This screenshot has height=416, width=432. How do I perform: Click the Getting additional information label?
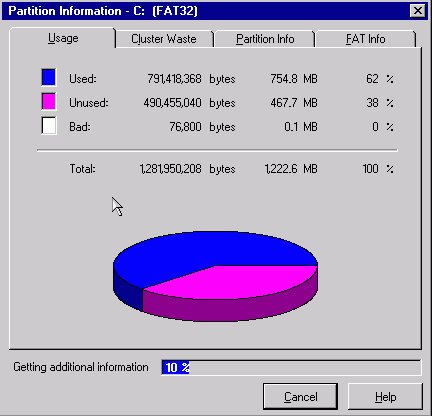81,367
